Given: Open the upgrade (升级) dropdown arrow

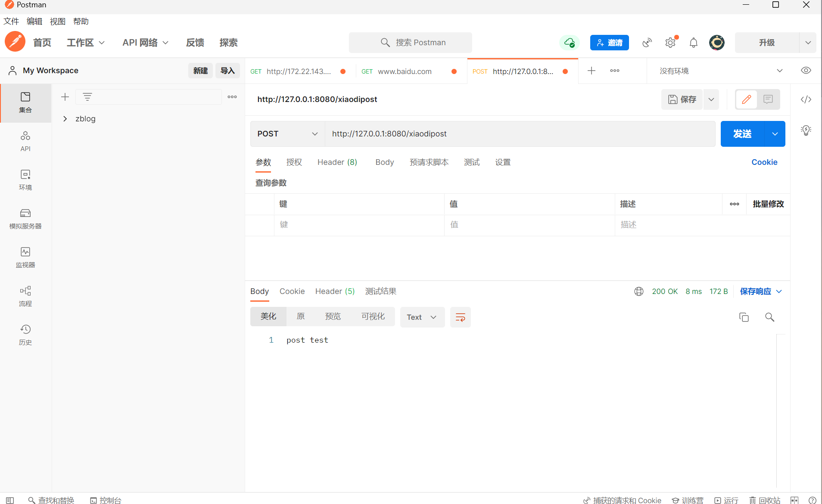Looking at the screenshot, I should coord(808,43).
